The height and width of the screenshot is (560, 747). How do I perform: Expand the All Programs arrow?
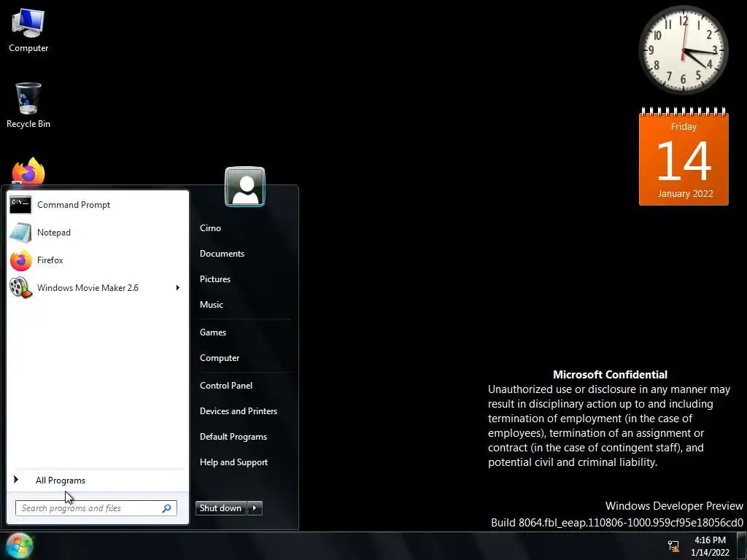[x=16, y=480]
